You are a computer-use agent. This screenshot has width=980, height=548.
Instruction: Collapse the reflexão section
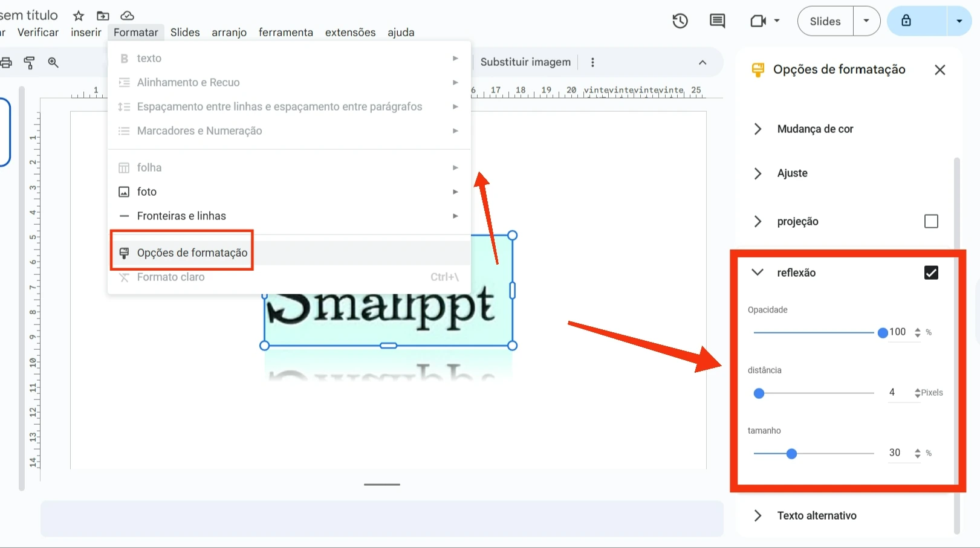point(758,272)
